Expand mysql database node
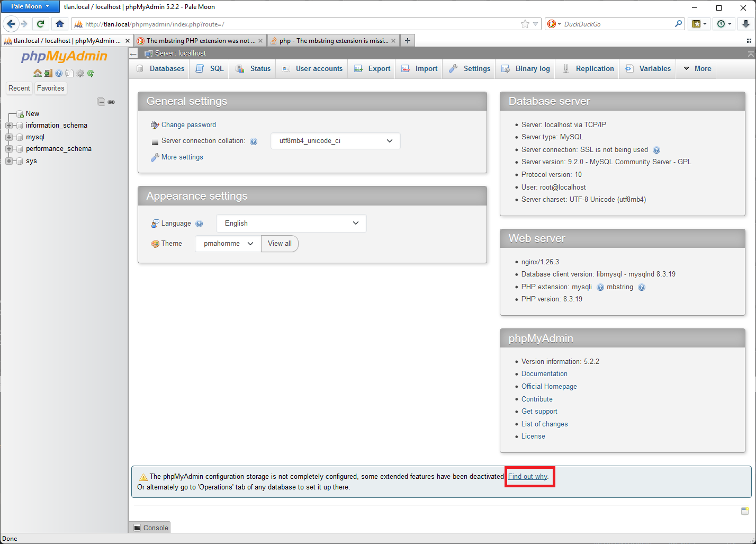The width and height of the screenshot is (756, 544). (x=9, y=137)
